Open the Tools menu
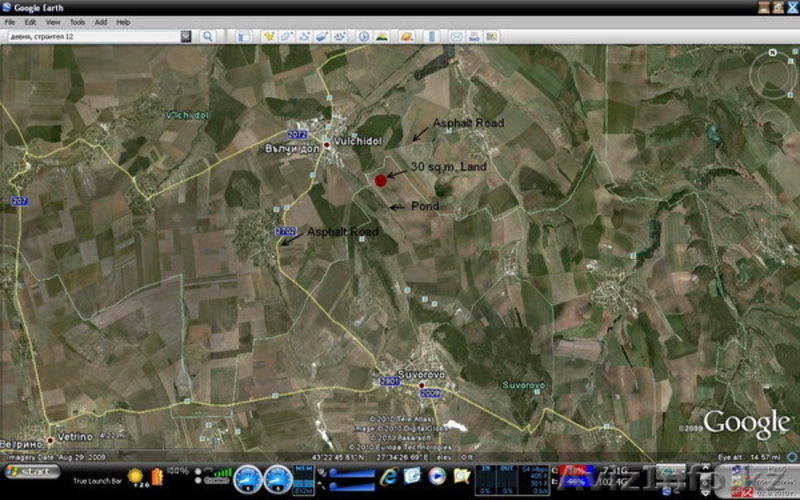 pyautogui.click(x=77, y=22)
